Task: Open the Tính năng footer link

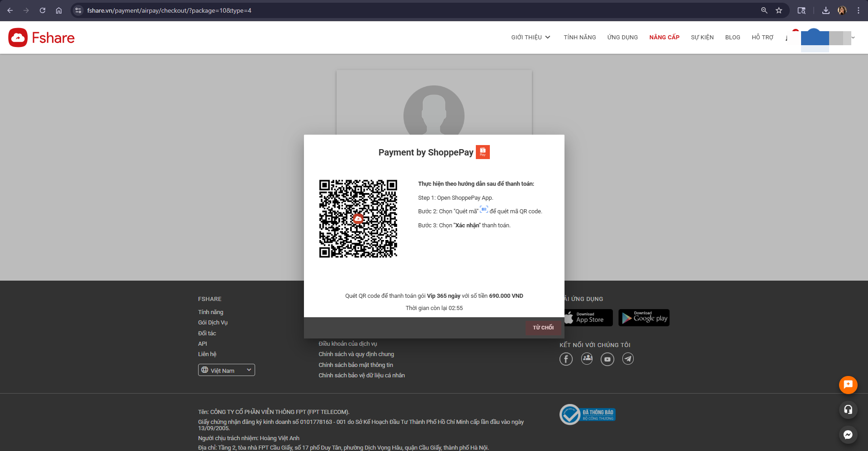Action: pyautogui.click(x=211, y=312)
